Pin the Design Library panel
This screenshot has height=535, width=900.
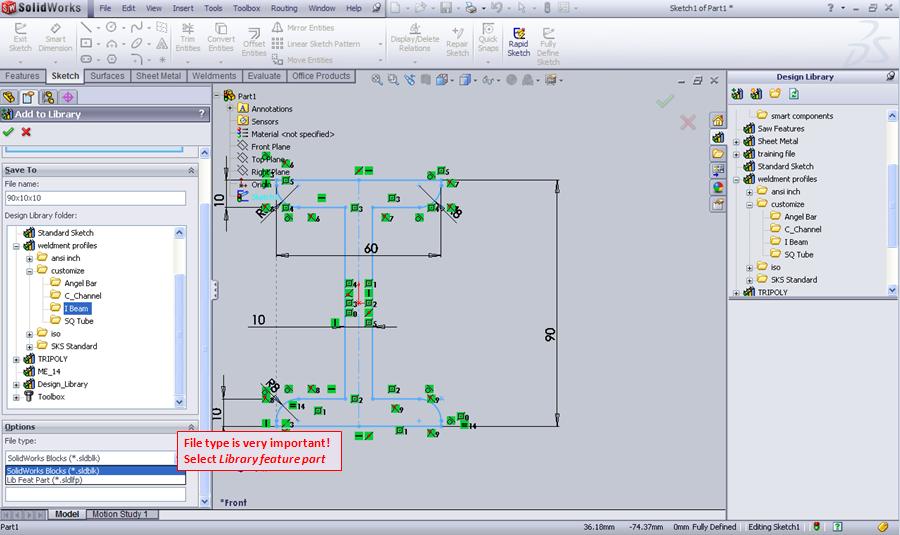tap(890, 76)
